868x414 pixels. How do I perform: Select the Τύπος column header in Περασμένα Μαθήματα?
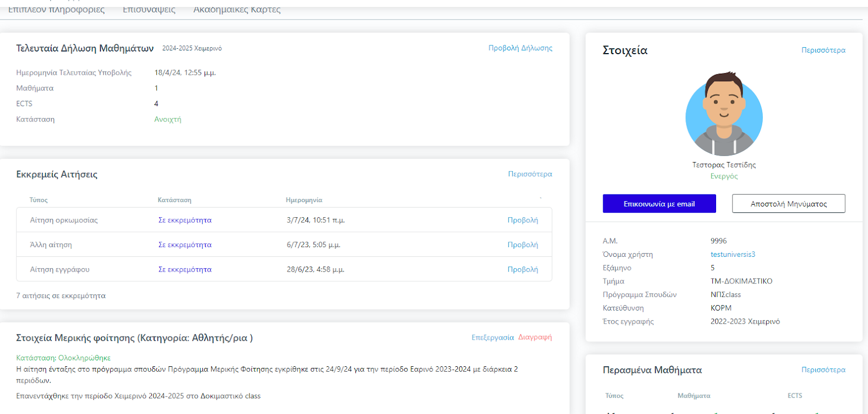click(615, 396)
